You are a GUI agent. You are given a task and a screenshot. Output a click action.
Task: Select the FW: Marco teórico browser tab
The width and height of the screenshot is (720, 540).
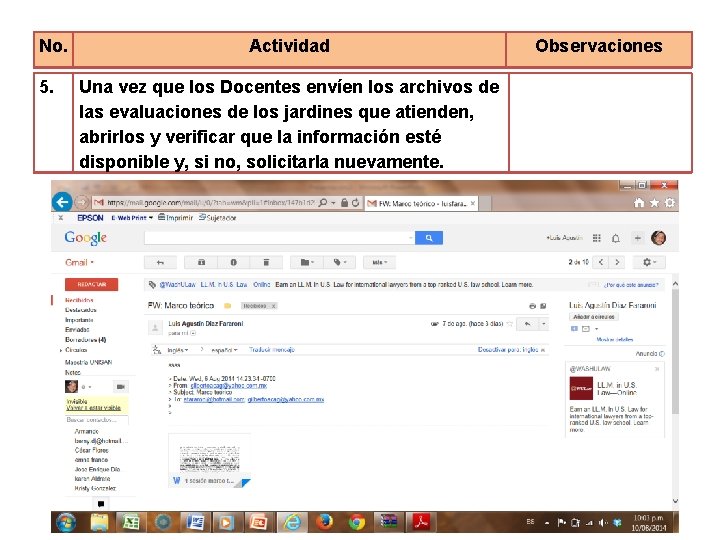point(422,203)
